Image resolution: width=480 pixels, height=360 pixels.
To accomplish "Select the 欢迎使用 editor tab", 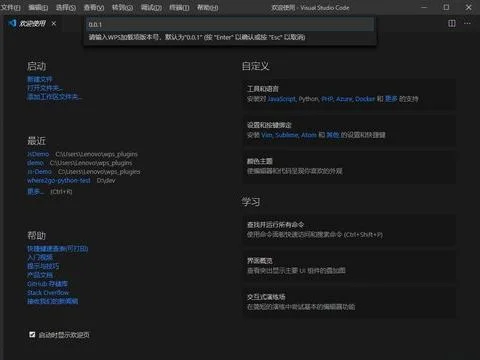I will pyautogui.click(x=32, y=23).
